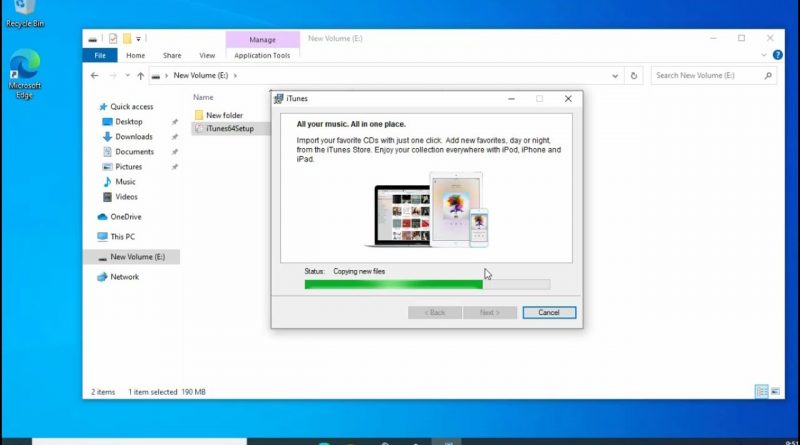Click the New folder quick access toolbar icon

(x=127, y=38)
